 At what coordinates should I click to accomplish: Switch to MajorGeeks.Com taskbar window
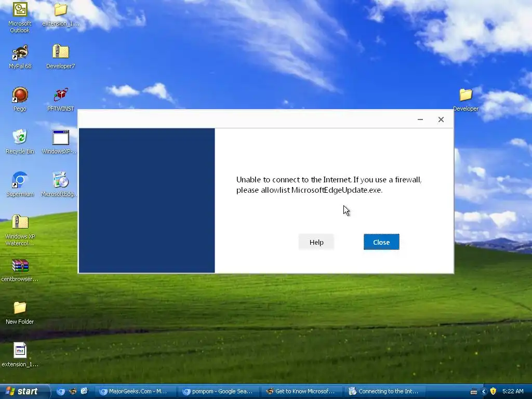pos(135,392)
